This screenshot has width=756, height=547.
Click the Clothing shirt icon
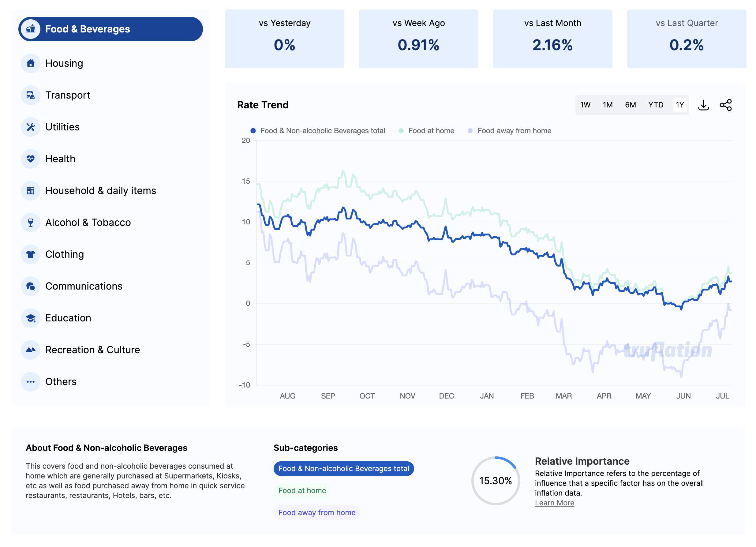31,254
